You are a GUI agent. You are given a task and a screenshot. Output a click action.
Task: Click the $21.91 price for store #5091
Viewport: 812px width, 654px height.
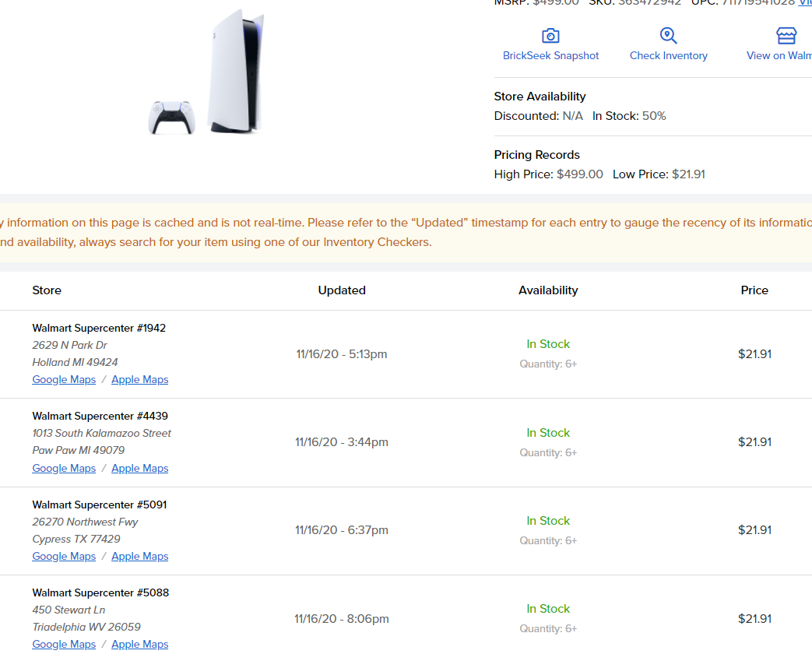tap(754, 529)
